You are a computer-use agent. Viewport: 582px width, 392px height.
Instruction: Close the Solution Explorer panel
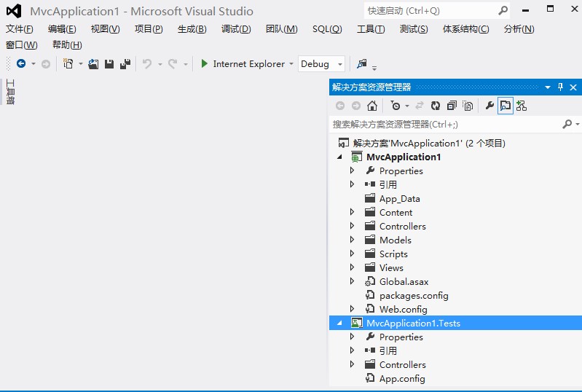point(573,87)
